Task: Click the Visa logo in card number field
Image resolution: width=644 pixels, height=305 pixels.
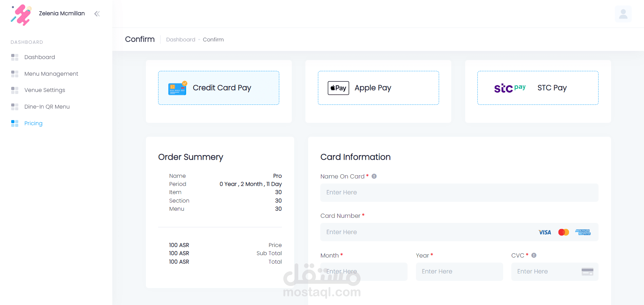Action: click(545, 232)
